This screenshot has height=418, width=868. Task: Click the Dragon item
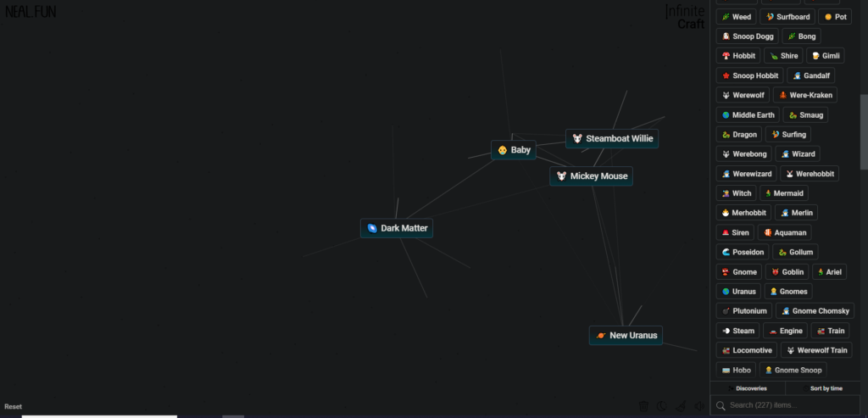click(x=738, y=135)
